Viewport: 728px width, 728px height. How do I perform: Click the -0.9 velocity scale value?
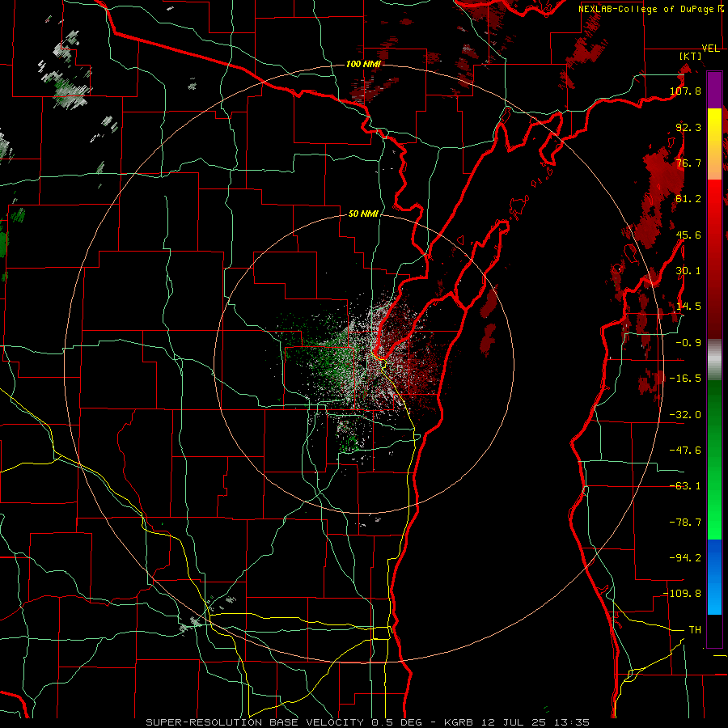[x=688, y=343]
